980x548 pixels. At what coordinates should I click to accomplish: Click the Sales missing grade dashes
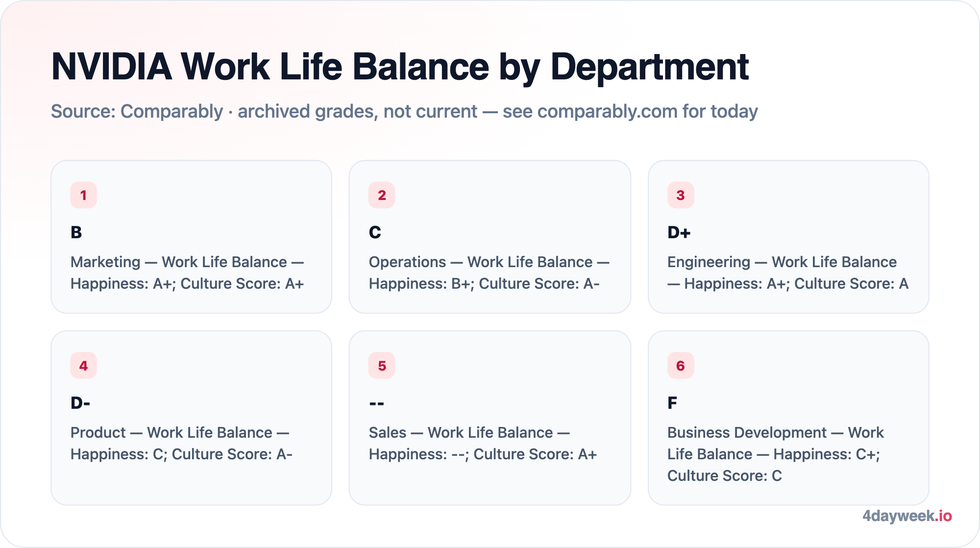click(x=376, y=403)
